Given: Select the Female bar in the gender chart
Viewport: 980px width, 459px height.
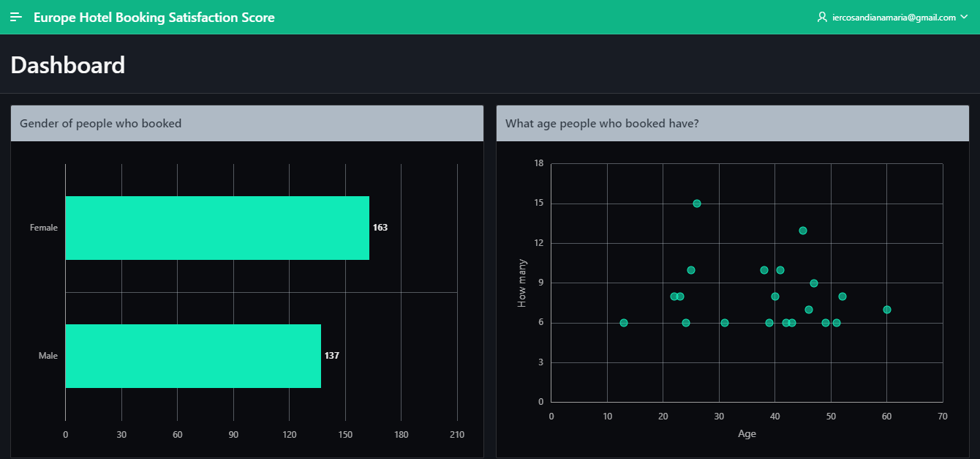Looking at the screenshot, I should [x=217, y=228].
